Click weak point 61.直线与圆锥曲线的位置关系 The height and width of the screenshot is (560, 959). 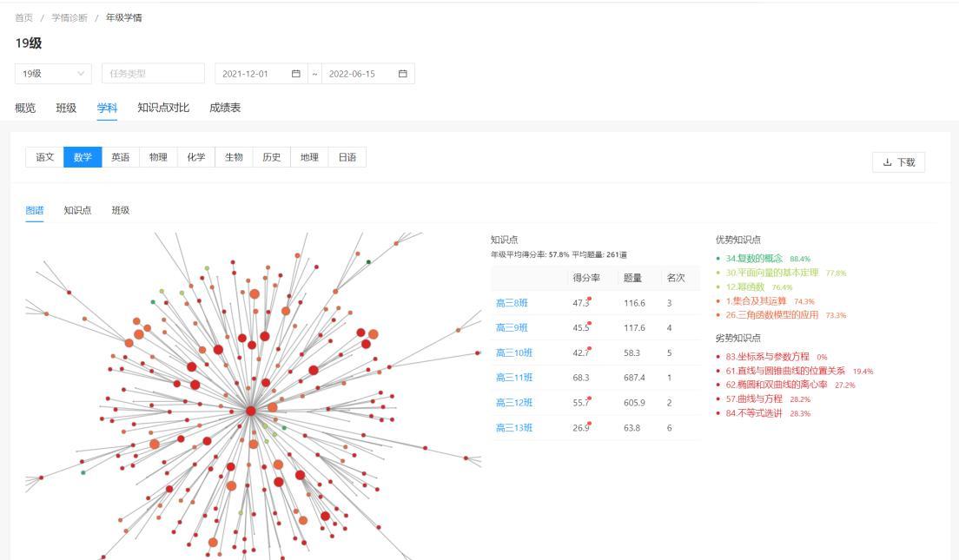click(785, 371)
